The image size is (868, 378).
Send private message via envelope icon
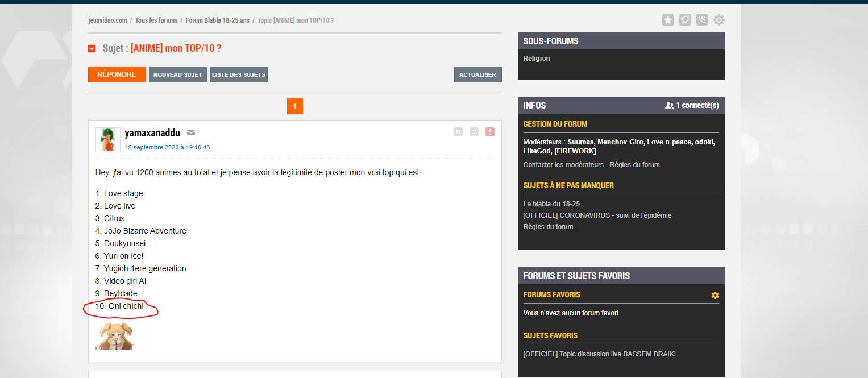(191, 132)
